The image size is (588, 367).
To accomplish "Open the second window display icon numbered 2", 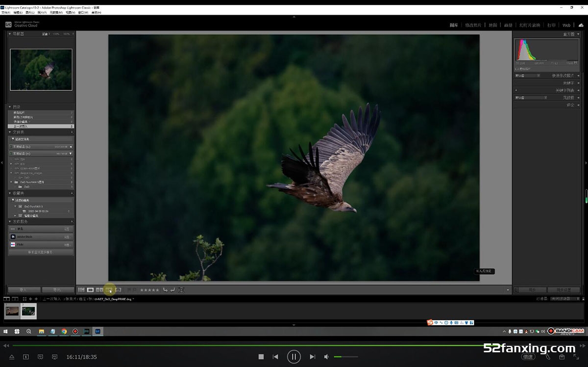I will 15,299.
